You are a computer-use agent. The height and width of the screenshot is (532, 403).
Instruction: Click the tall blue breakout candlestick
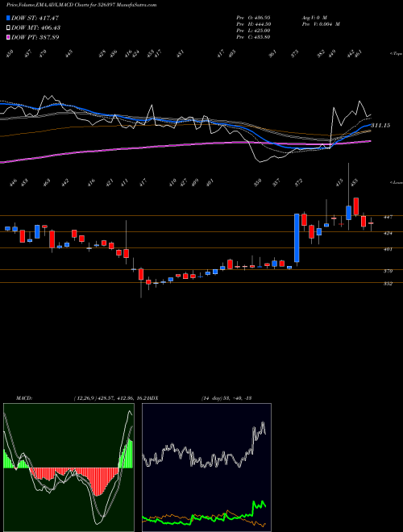click(297, 238)
